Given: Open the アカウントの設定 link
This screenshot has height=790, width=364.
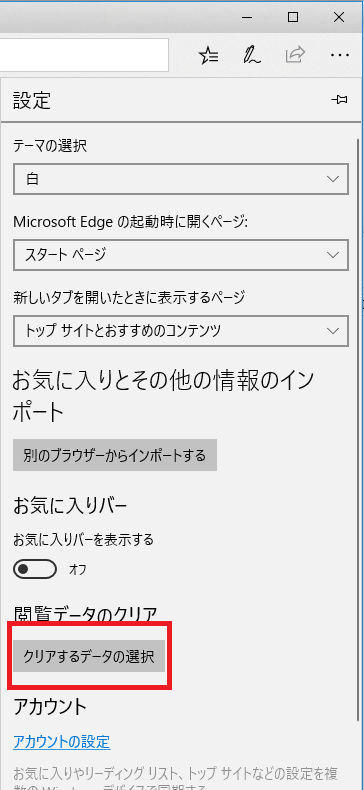Looking at the screenshot, I should tap(62, 742).
